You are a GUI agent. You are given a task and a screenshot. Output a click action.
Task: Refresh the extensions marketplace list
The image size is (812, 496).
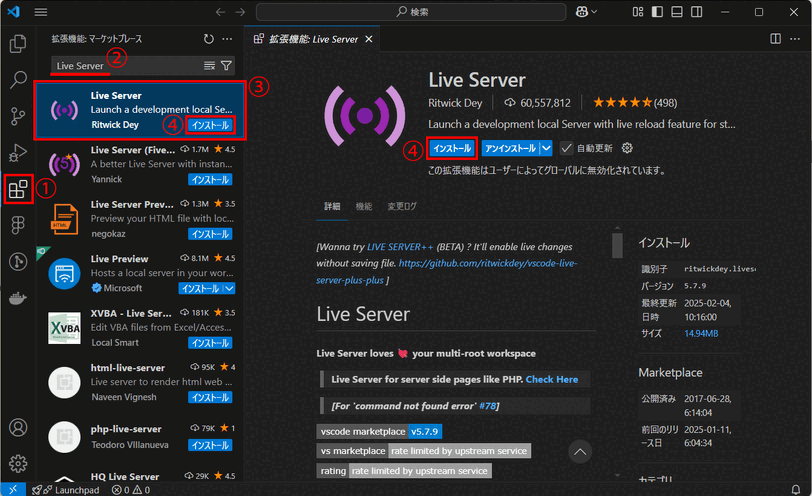coord(209,39)
